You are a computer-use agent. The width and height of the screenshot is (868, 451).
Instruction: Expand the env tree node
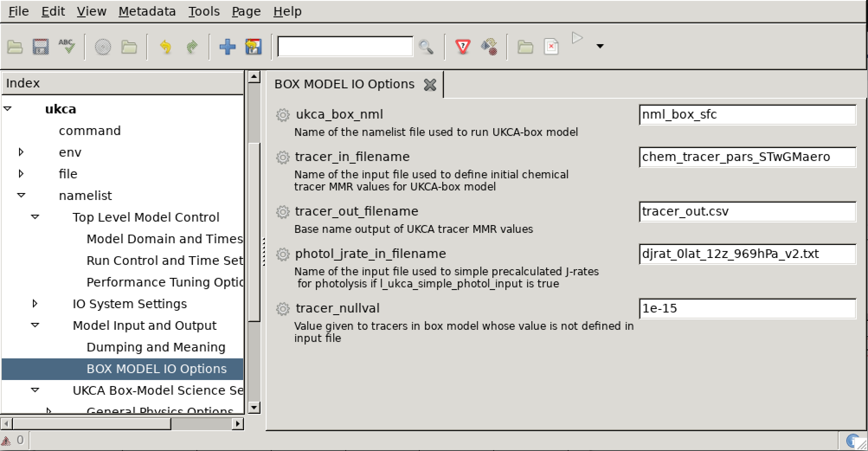pyautogui.click(x=21, y=152)
